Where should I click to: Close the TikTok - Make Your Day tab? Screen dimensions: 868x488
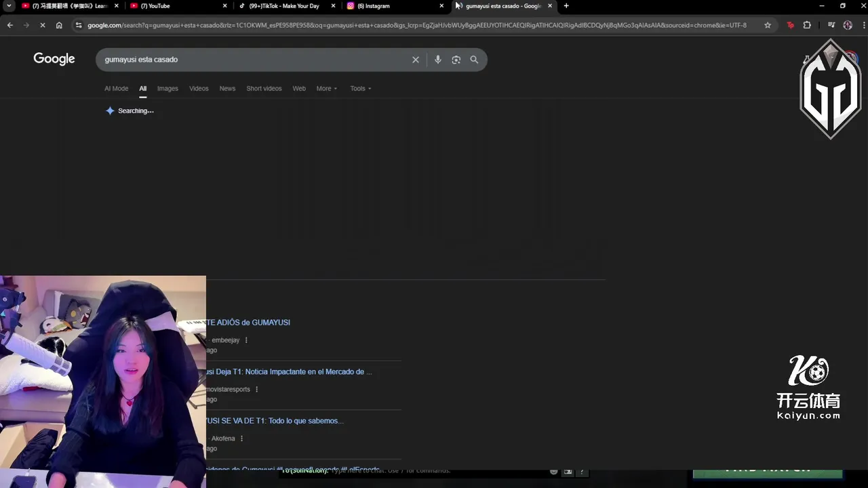(333, 6)
